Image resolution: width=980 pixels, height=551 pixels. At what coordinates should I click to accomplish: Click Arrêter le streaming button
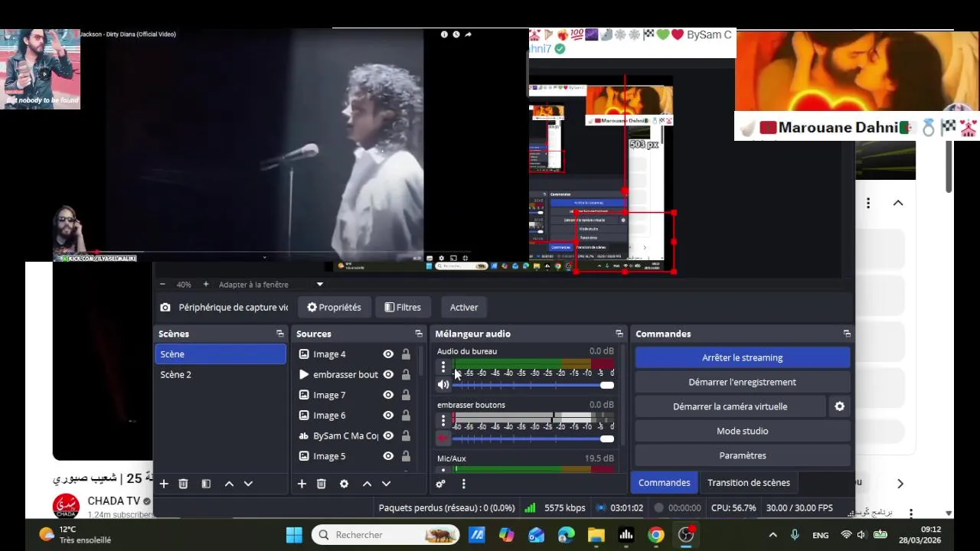tap(743, 357)
